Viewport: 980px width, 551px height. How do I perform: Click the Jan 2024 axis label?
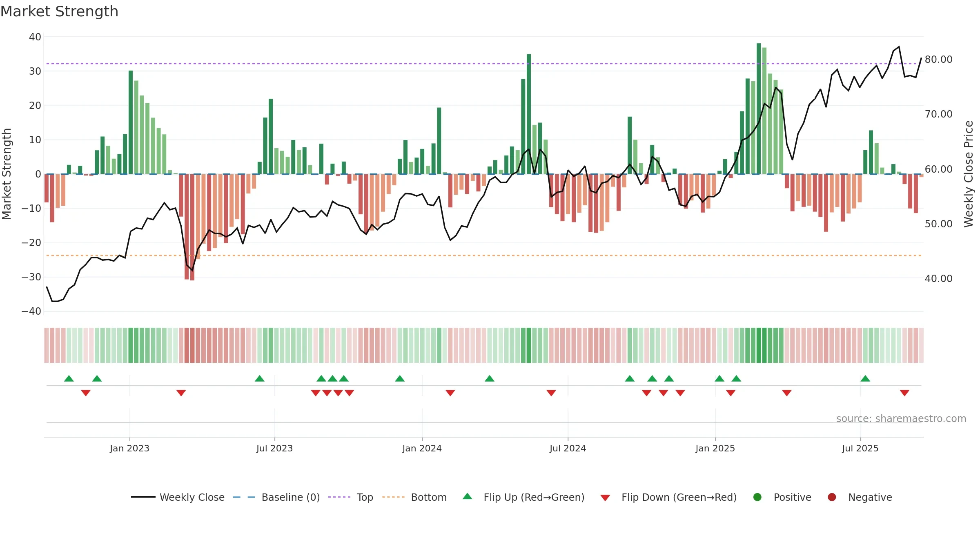422,448
